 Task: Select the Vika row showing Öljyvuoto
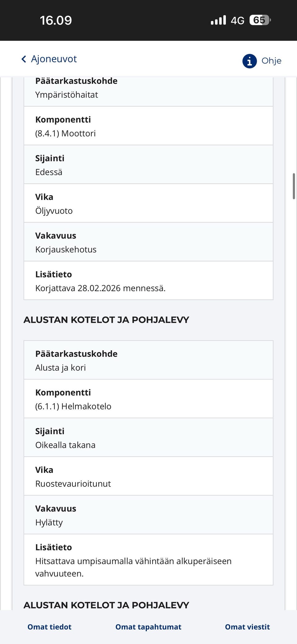point(148,203)
